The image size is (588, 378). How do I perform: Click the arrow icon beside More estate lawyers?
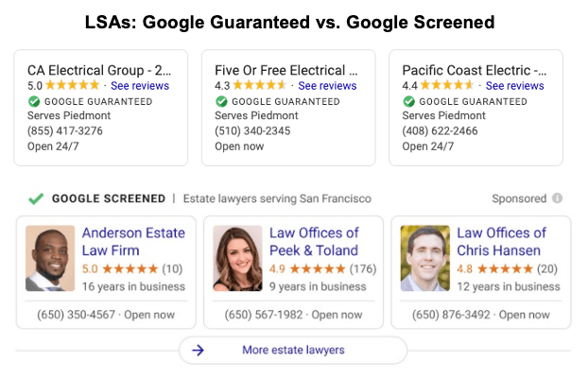199,350
